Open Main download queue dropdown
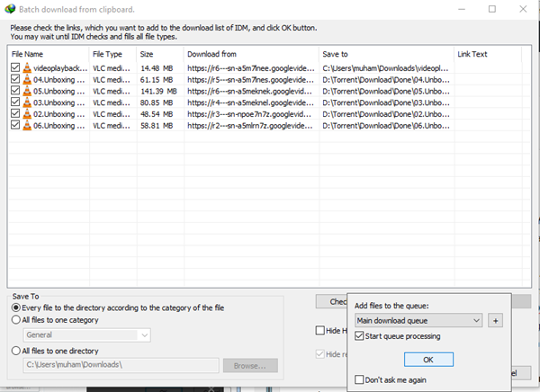The height and width of the screenshot is (392, 540). point(418,319)
